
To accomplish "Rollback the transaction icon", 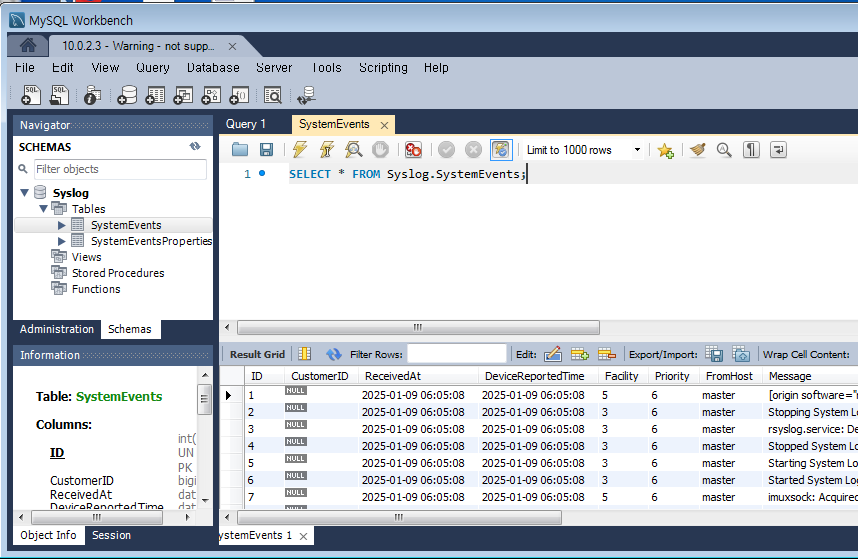I will pos(473,149).
